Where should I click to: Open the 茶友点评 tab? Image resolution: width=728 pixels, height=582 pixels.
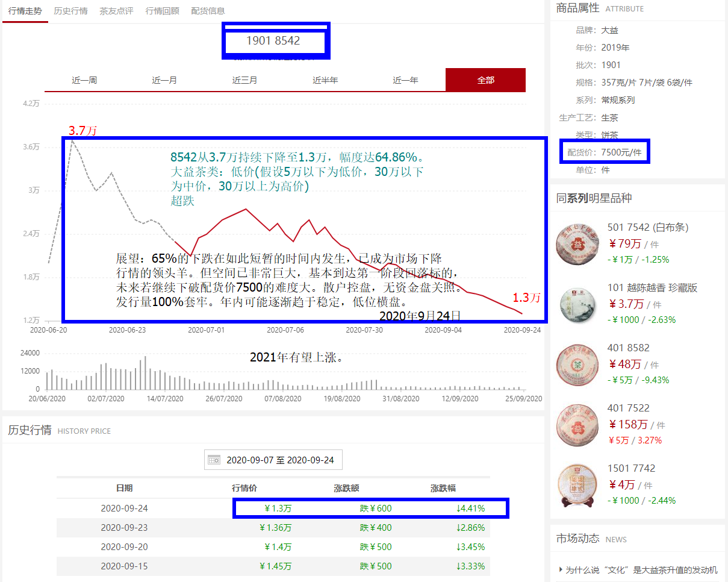pyautogui.click(x=116, y=11)
